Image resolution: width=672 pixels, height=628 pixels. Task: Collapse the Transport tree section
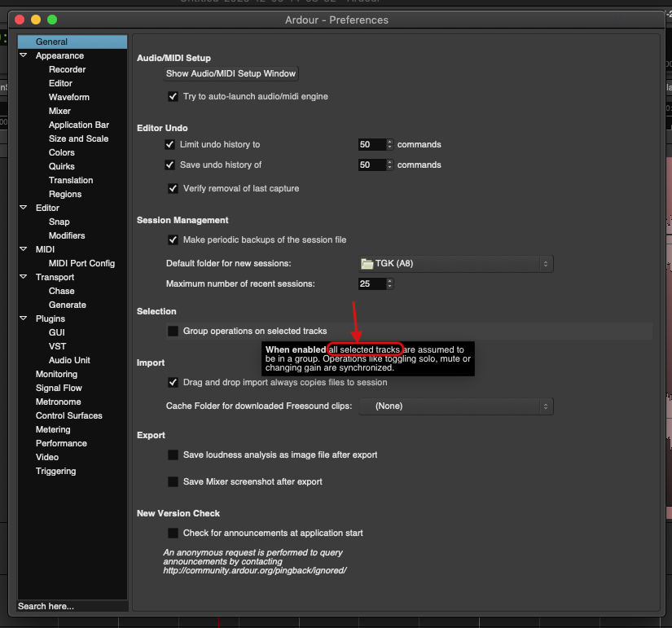[24, 278]
